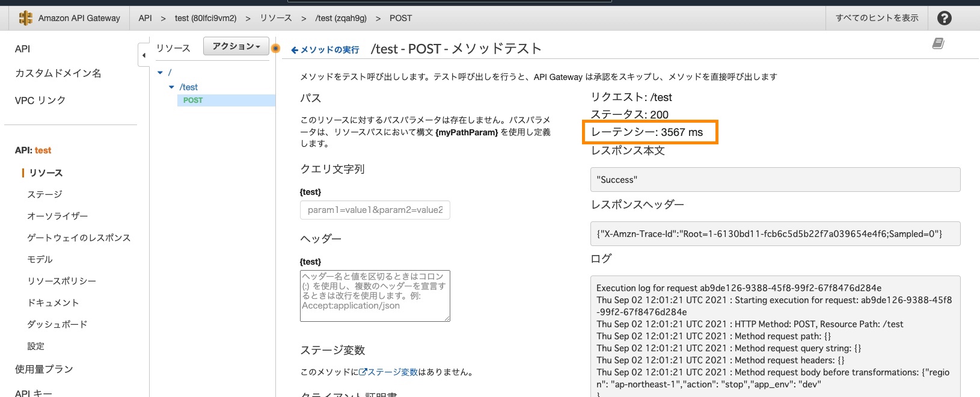Select ゲートウェイのレスポンス in sidebar
980x397 pixels.
pos(79,238)
